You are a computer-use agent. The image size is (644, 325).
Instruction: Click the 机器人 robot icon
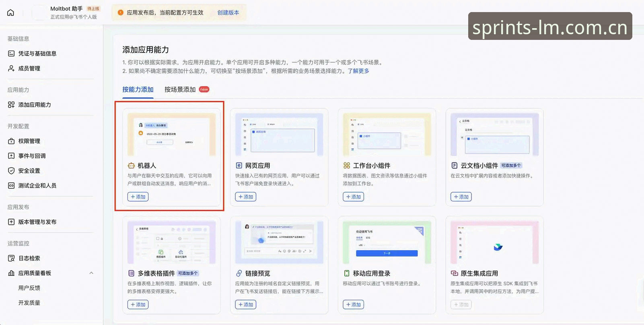[131, 166]
